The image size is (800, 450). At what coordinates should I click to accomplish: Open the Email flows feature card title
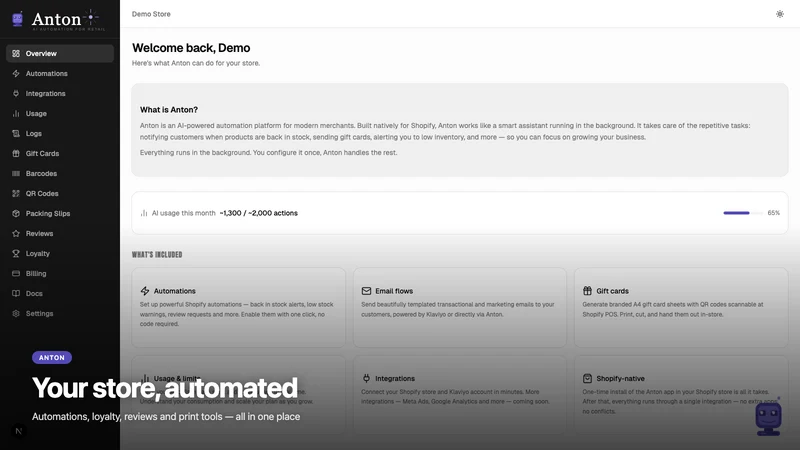click(394, 291)
